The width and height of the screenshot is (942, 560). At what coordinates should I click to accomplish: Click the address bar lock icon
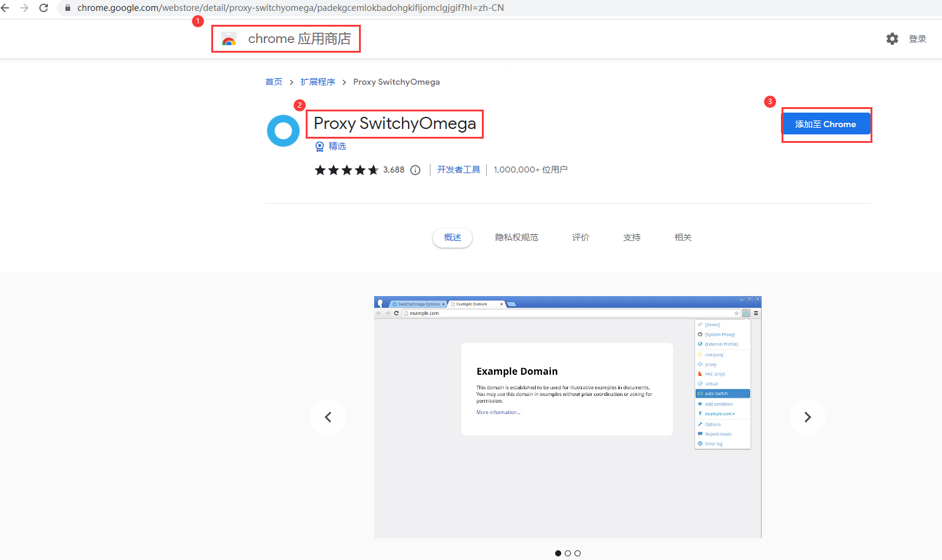coord(67,8)
